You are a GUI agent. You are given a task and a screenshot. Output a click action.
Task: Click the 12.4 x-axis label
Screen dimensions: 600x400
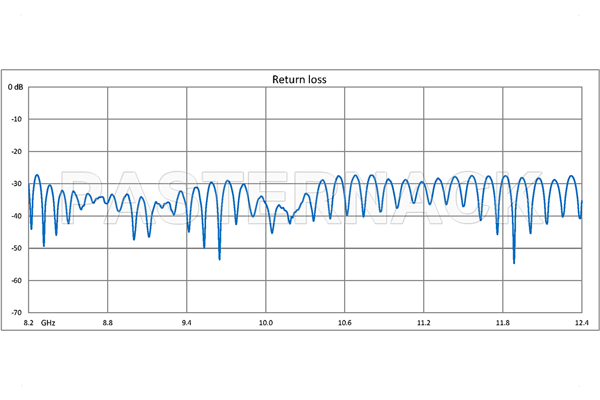(x=580, y=323)
